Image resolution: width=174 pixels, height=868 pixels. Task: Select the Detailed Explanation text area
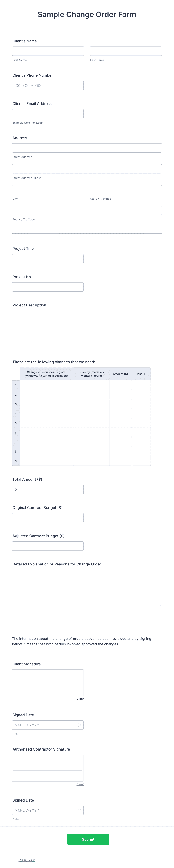coord(87,588)
